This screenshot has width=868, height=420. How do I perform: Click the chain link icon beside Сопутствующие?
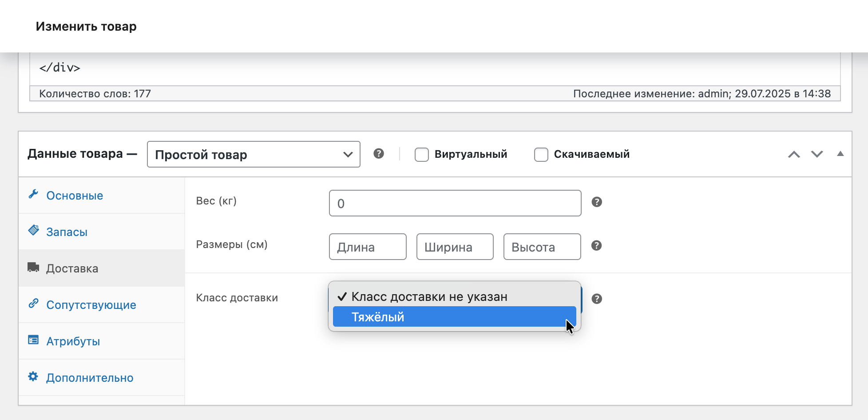(x=33, y=304)
